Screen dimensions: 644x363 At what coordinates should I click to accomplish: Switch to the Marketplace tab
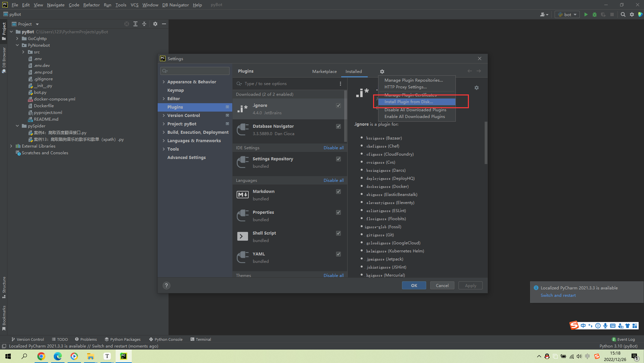click(x=324, y=72)
